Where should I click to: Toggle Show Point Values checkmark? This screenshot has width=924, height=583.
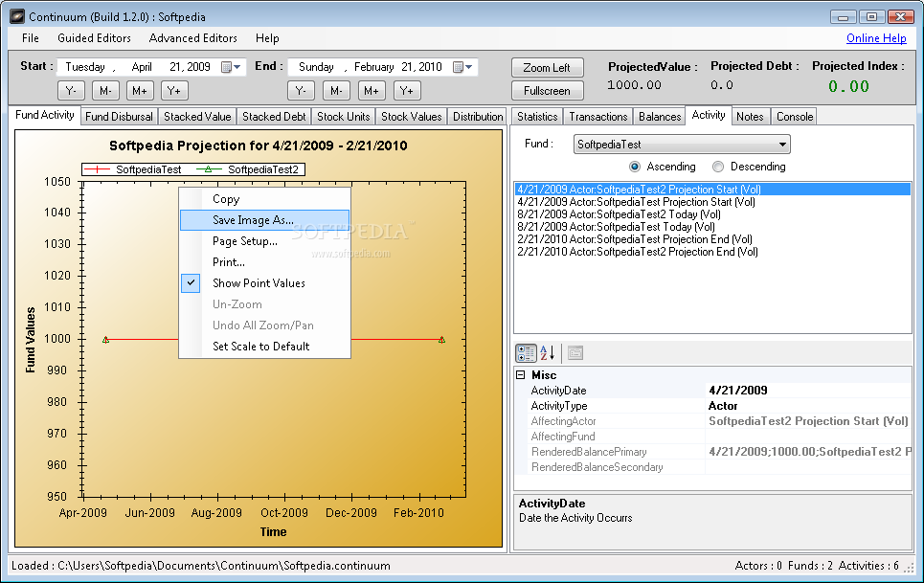click(191, 282)
